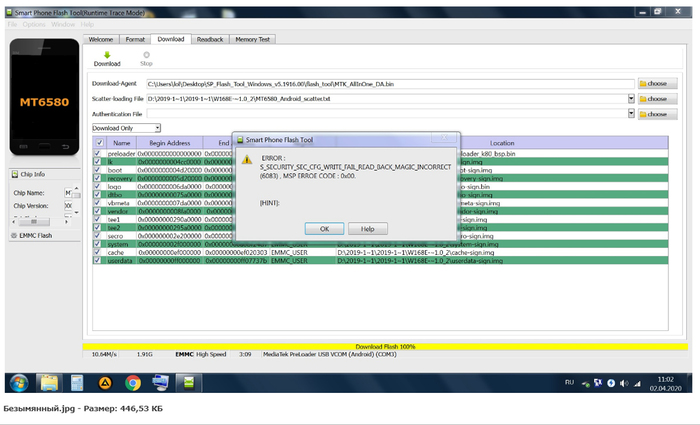Image resolution: width=700 pixels, height=425 pixels.
Task: Switch to the Readback tab
Action: coord(210,39)
